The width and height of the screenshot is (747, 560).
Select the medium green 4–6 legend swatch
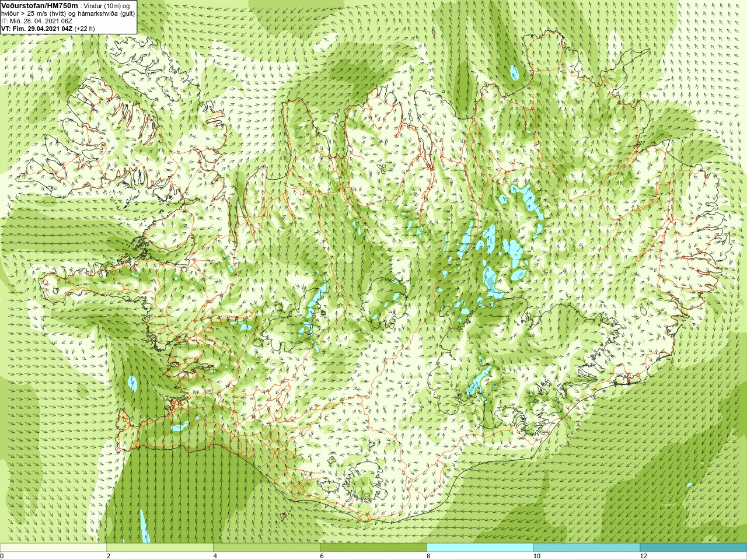[x=267, y=548]
